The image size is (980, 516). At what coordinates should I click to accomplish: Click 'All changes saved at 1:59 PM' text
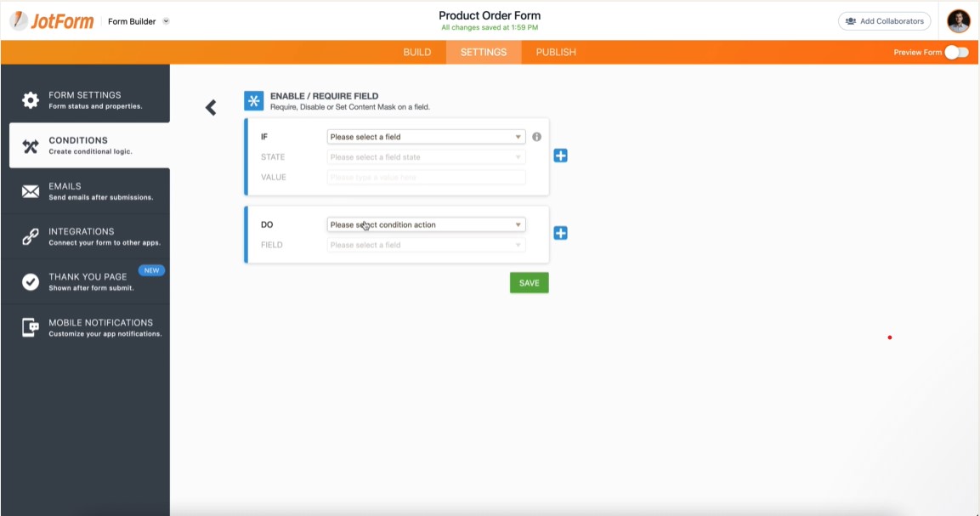point(490,27)
